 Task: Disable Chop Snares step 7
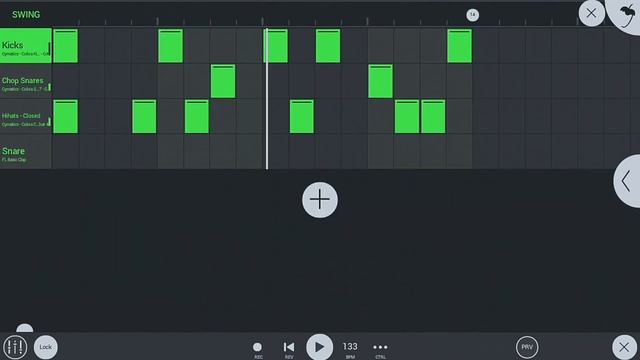click(x=223, y=81)
